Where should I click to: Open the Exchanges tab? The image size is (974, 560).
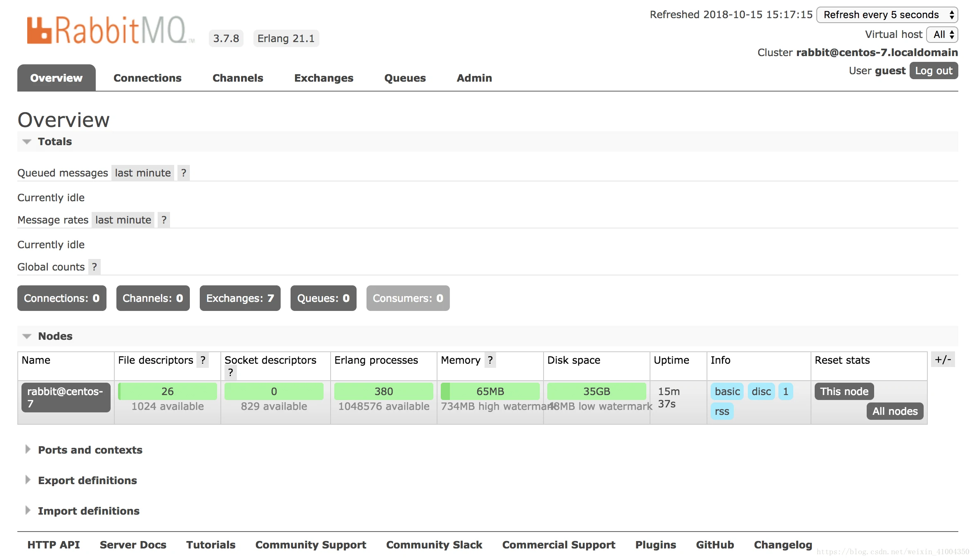coord(324,78)
